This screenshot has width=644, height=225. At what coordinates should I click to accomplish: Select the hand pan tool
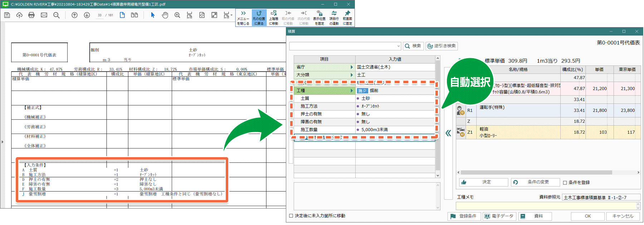pos(165,15)
